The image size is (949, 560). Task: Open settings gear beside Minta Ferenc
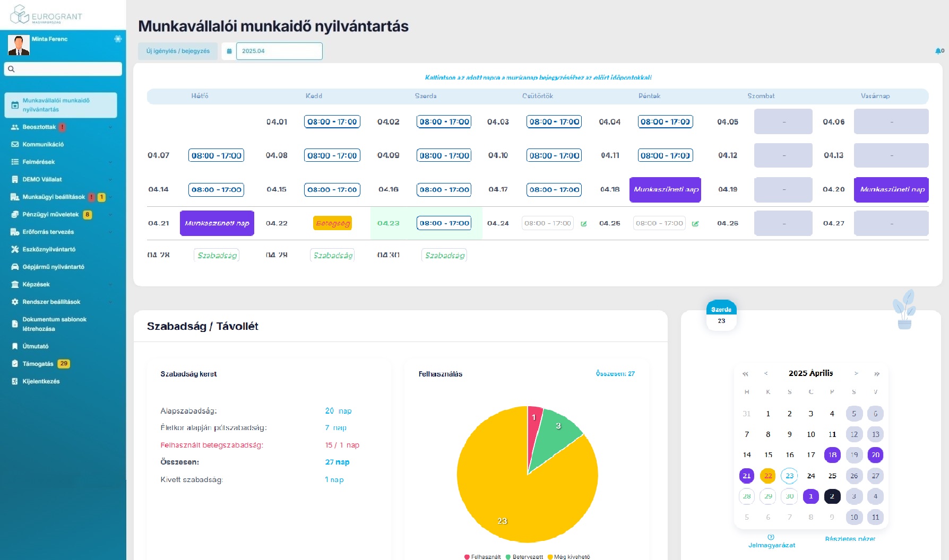118,39
